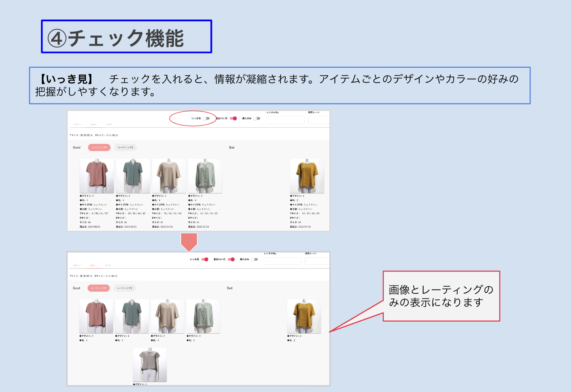
Task: Select mustard yellow blouse in upper screenshot
Action: (x=307, y=176)
